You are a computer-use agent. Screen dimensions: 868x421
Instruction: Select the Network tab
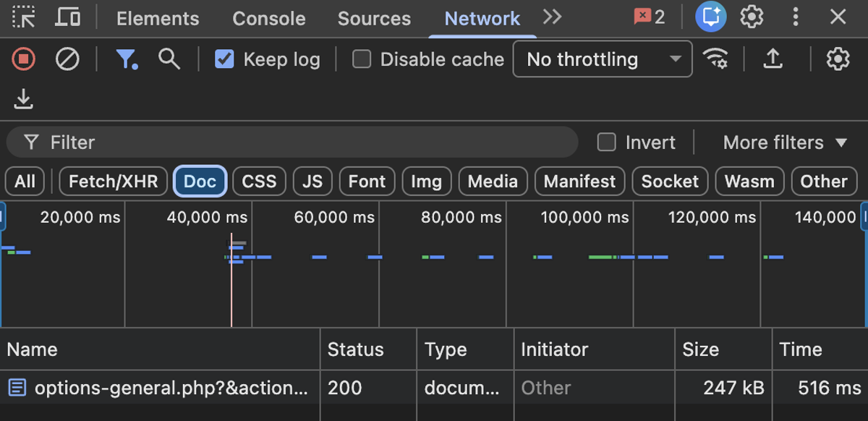click(482, 19)
